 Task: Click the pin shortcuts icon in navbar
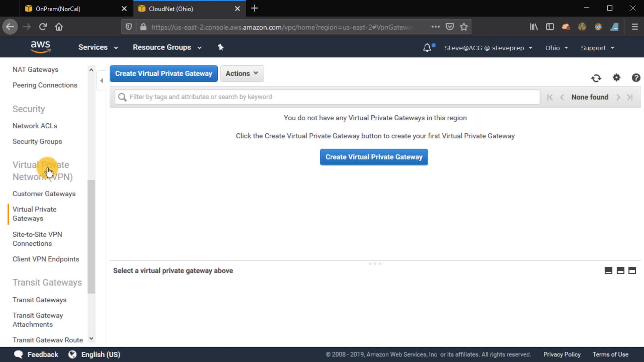(x=220, y=47)
